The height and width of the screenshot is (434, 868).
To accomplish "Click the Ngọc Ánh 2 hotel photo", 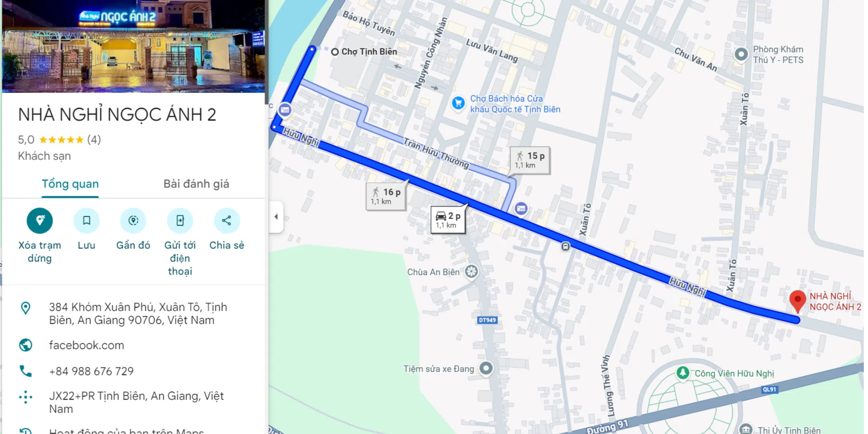I will click(133, 46).
